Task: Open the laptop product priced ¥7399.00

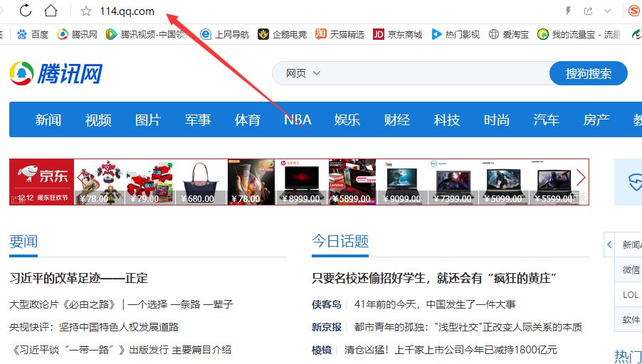Action: pyautogui.click(x=453, y=182)
